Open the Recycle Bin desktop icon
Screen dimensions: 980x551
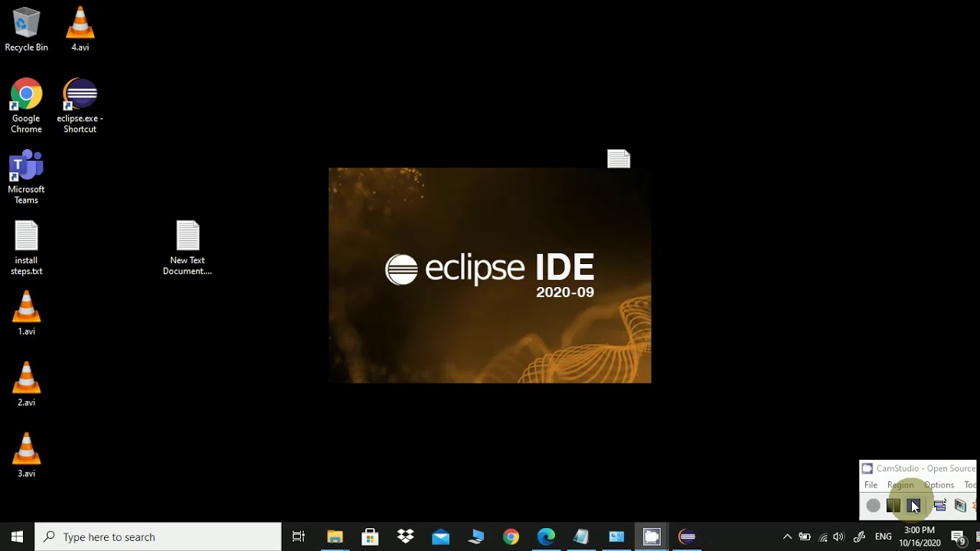(26, 29)
